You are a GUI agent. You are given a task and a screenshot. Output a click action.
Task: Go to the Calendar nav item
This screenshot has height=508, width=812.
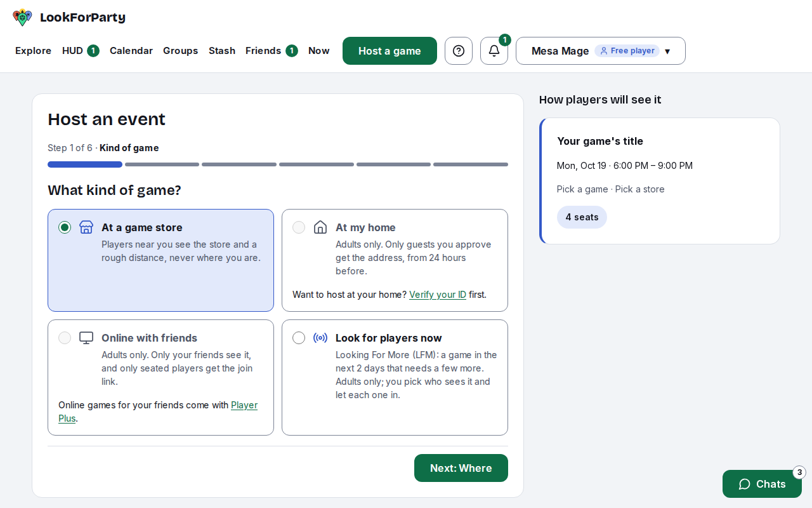tap(131, 51)
